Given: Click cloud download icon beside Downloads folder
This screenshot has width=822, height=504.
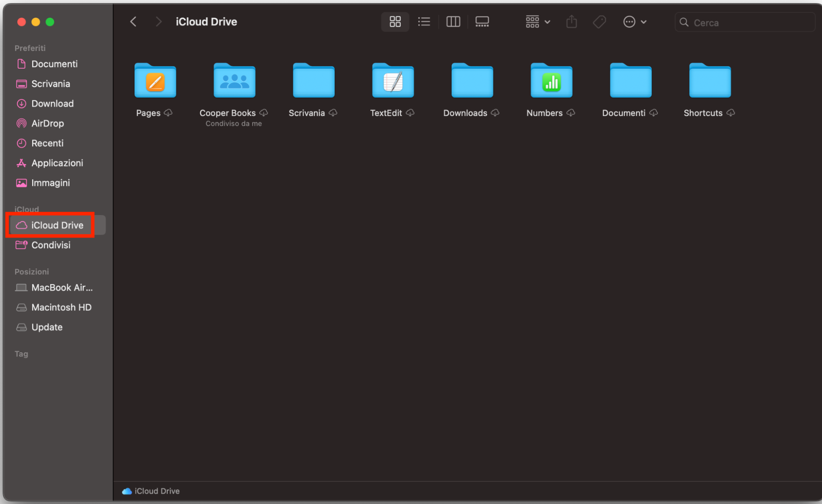Looking at the screenshot, I should tap(495, 113).
